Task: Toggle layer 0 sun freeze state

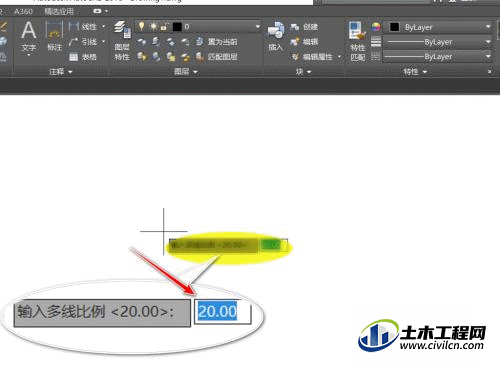Action: coord(154,26)
